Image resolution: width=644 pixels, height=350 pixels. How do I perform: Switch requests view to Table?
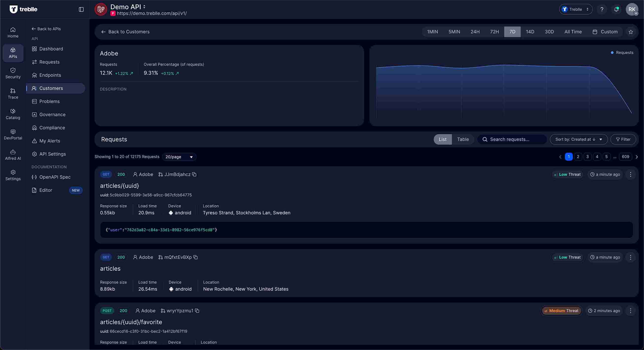pyautogui.click(x=463, y=139)
